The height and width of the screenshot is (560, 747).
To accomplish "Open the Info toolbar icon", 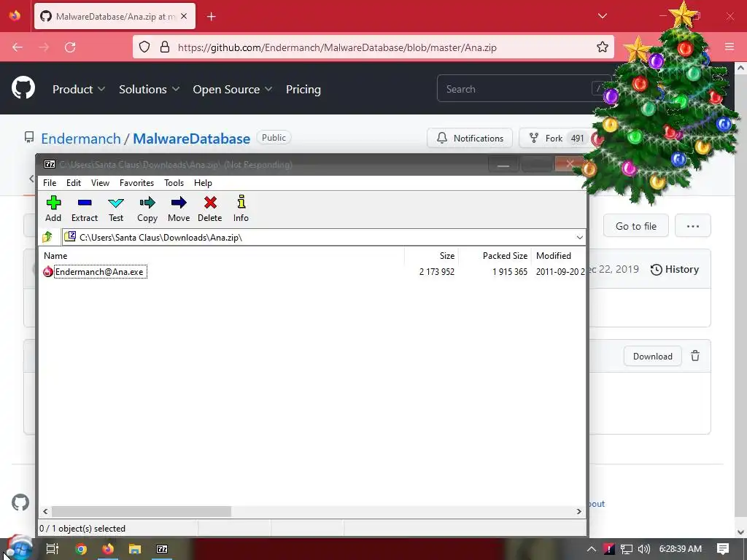I will click(x=241, y=209).
